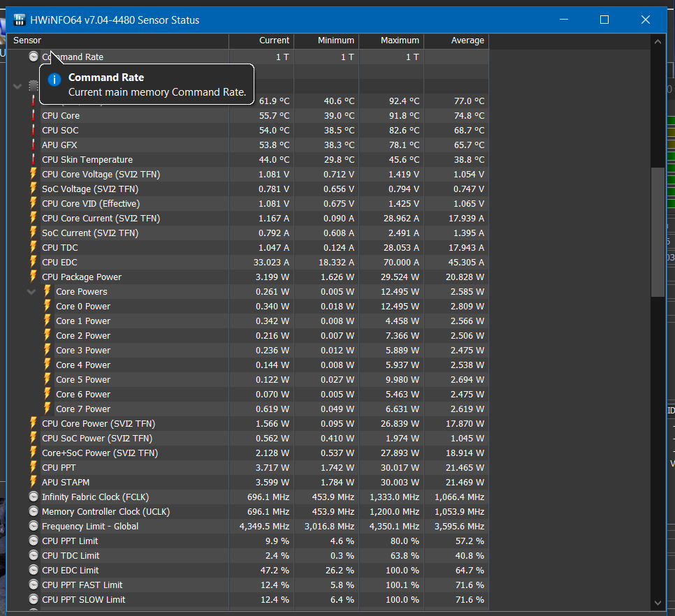Click lightning icon of SoC Current row

tap(33, 233)
